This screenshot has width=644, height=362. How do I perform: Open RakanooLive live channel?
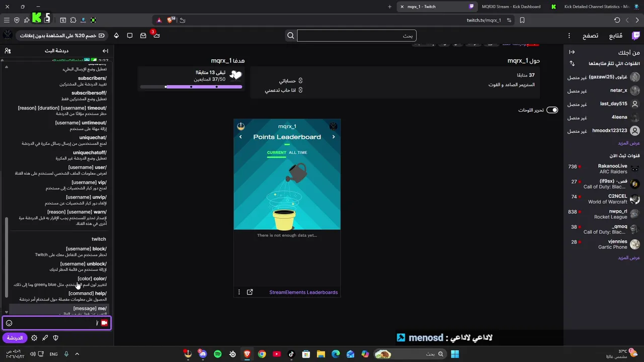click(x=604, y=169)
